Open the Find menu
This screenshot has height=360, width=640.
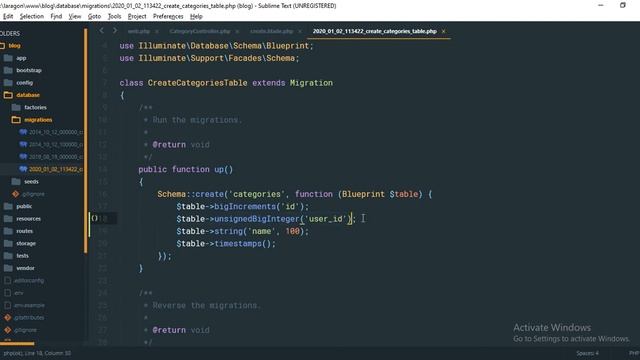coord(56,16)
